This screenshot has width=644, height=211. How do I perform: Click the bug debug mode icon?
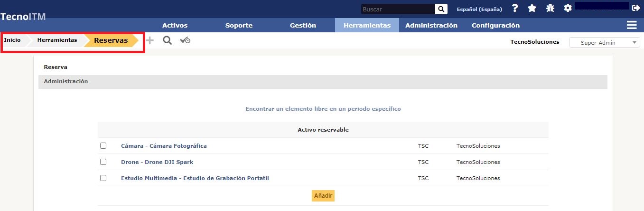550,9
